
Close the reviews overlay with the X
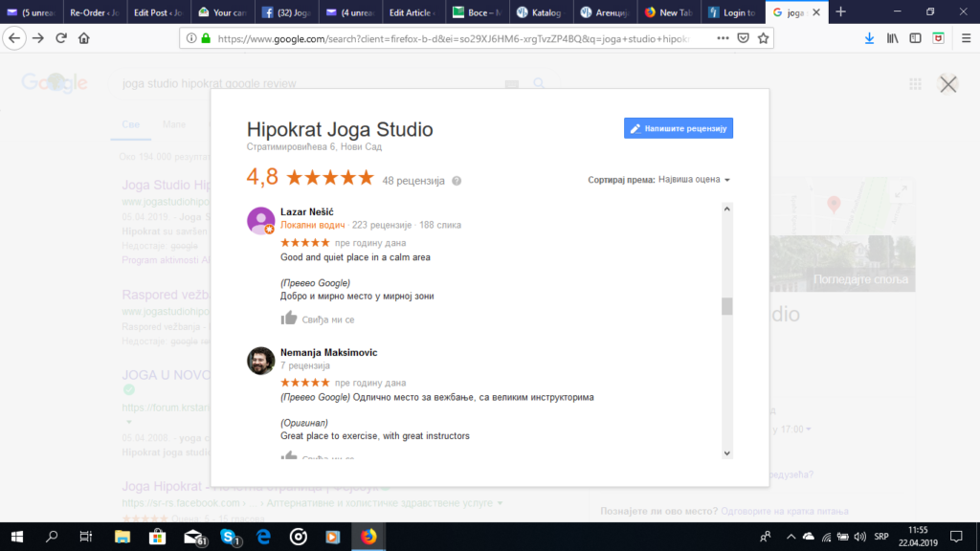pyautogui.click(x=948, y=84)
